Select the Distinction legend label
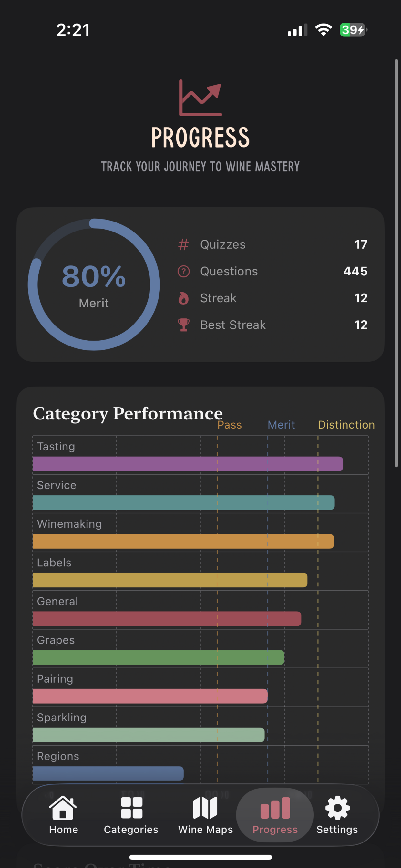Image resolution: width=401 pixels, height=868 pixels. pos(346,425)
